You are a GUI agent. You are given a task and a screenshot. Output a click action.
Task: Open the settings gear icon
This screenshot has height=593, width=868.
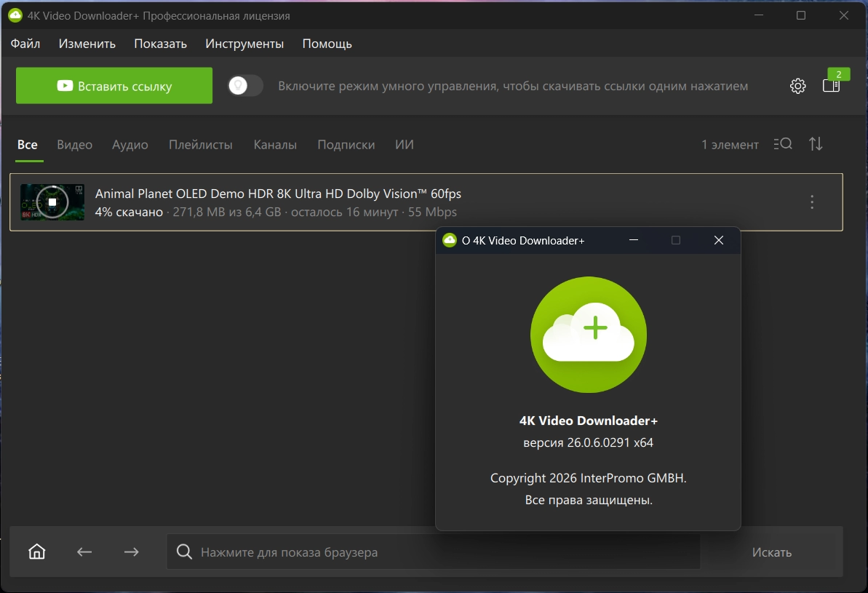pos(797,86)
